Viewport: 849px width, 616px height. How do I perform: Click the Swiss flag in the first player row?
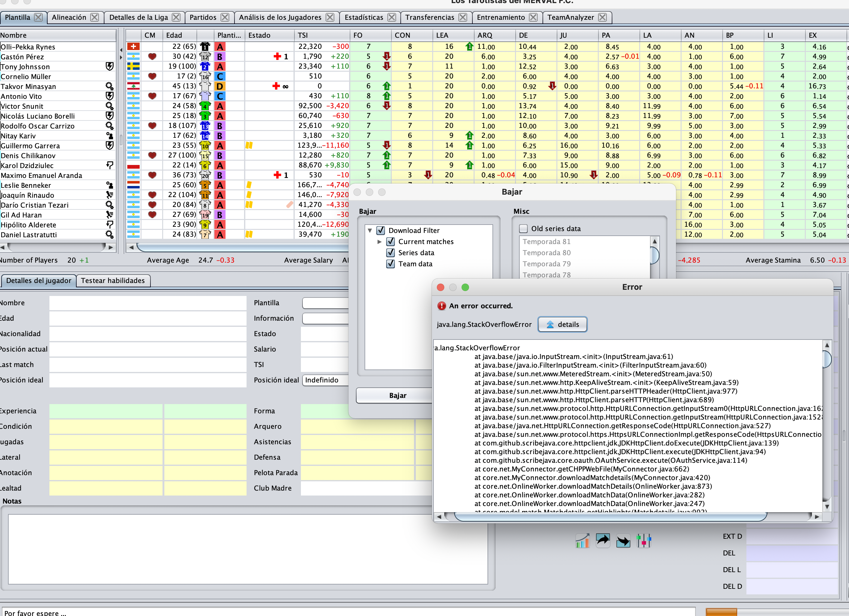point(133,46)
